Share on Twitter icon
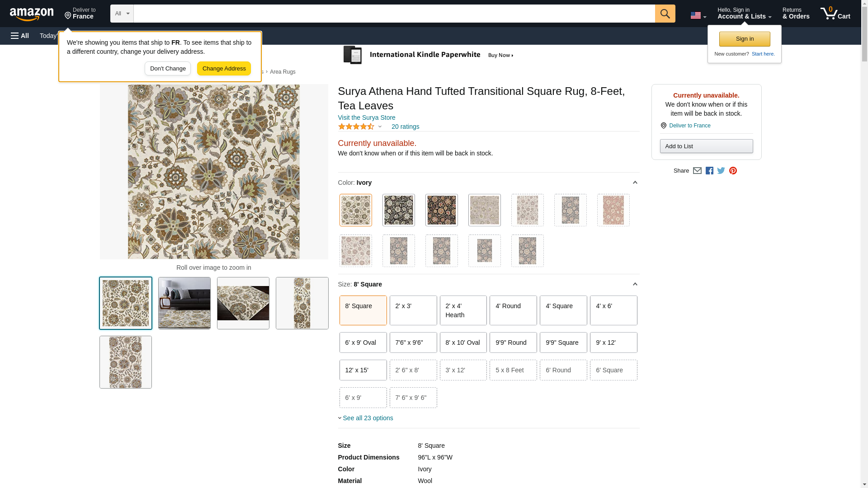This screenshot has height=488, width=868. [x=721, y=171]
